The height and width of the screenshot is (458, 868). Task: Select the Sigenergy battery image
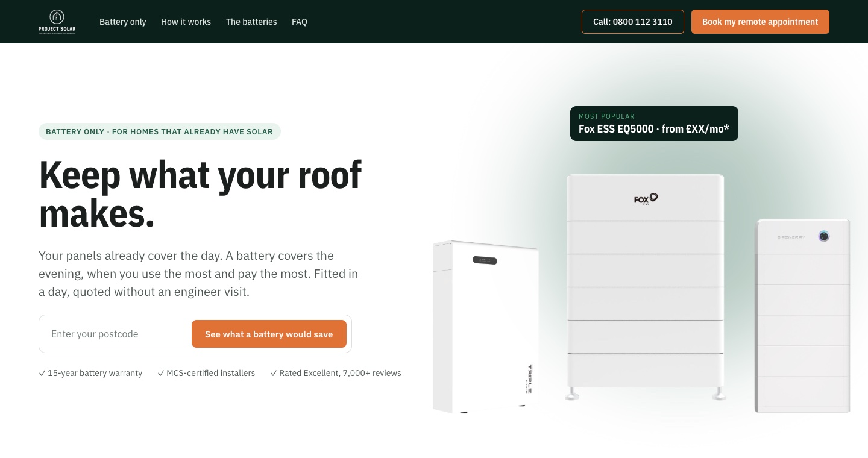(802, 316)
